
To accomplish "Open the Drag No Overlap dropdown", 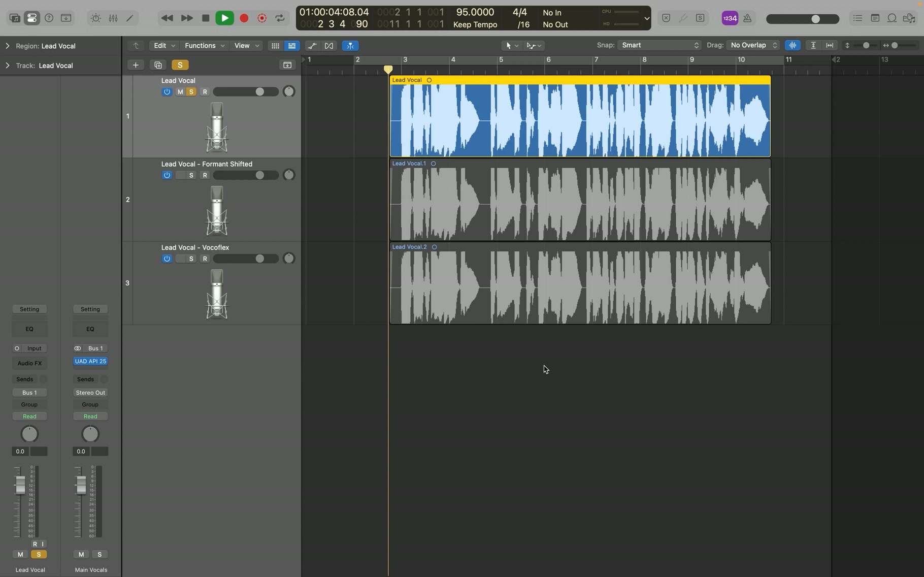I will (x=753, y=45).
